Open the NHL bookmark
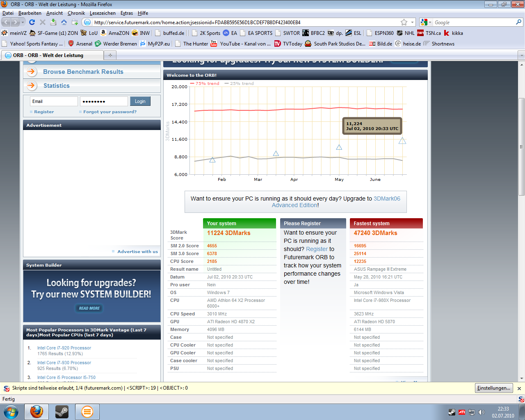Viewport: 525px width, 420px height. point(406,33)
